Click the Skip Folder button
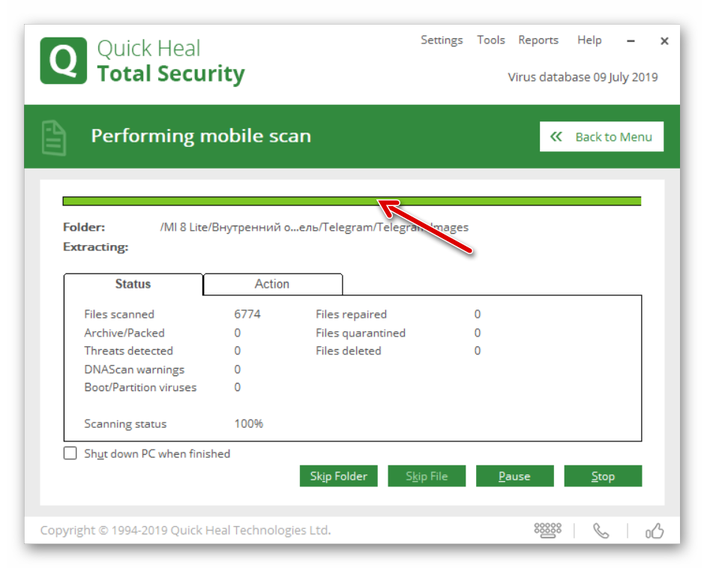 coord(339,476)
